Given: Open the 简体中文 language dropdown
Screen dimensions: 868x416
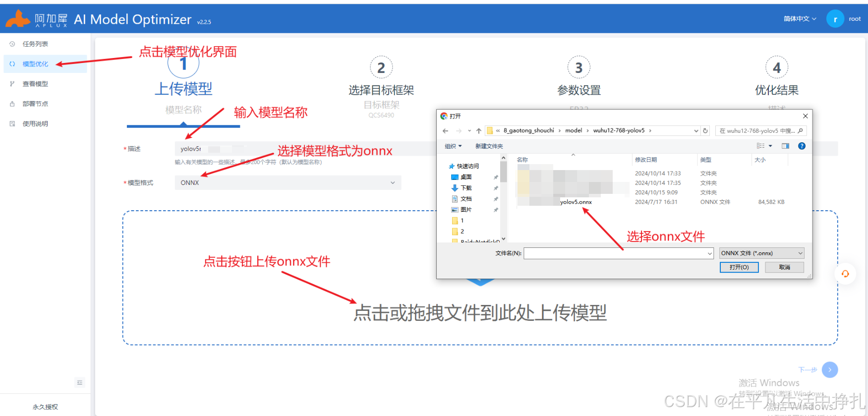Looking at the screenshot, I should (x=800, y=19).
